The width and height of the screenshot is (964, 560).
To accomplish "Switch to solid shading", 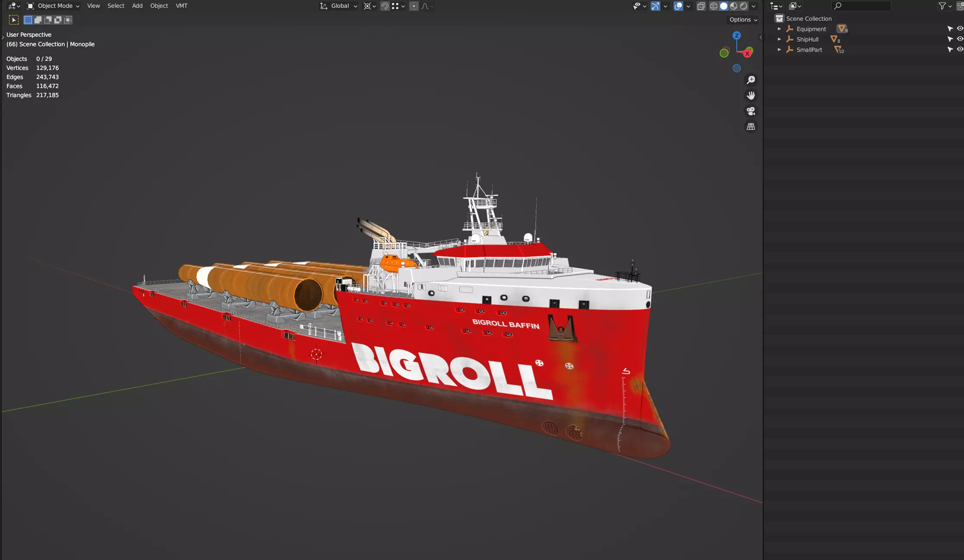I will click(x=724, y=6).
